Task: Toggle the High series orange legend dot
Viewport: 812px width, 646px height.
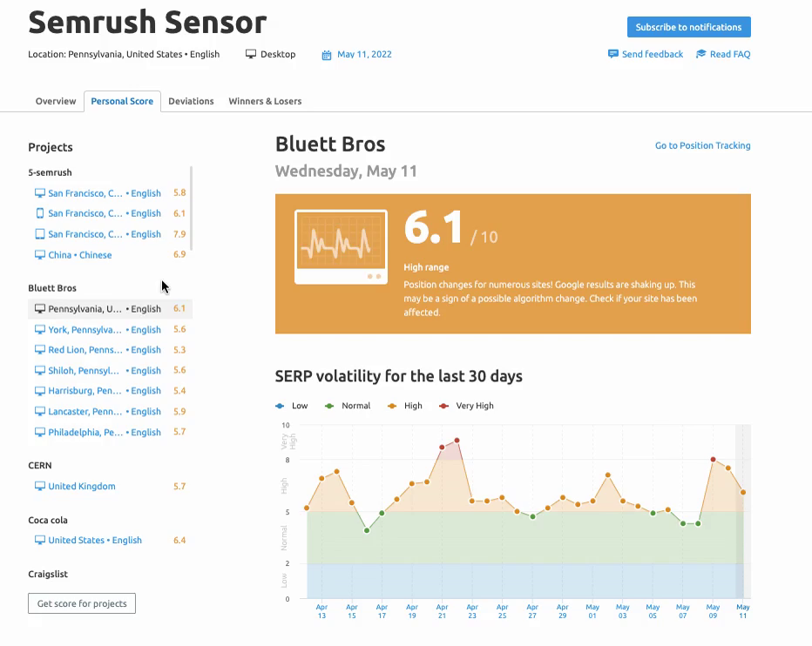Action: [x=393, y=406]
